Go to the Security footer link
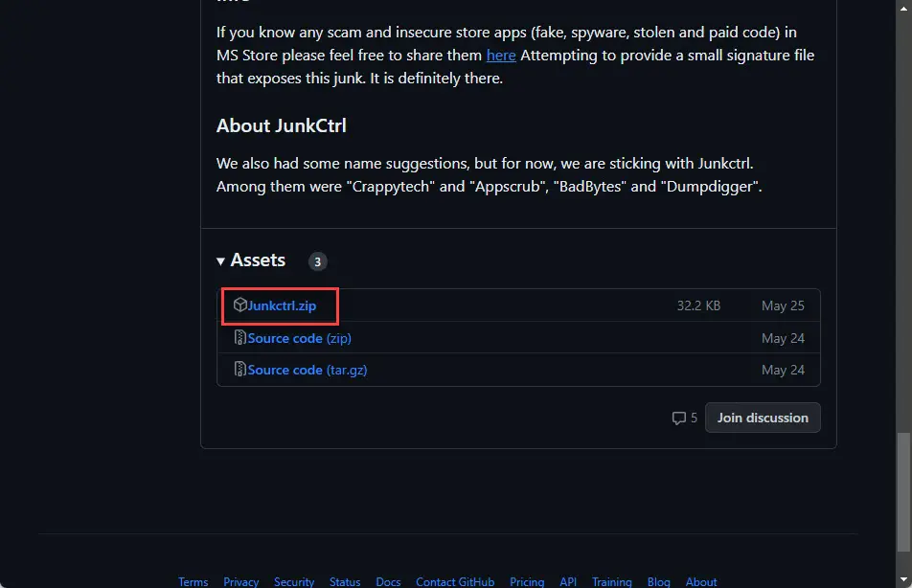 [x=294, y=581]
